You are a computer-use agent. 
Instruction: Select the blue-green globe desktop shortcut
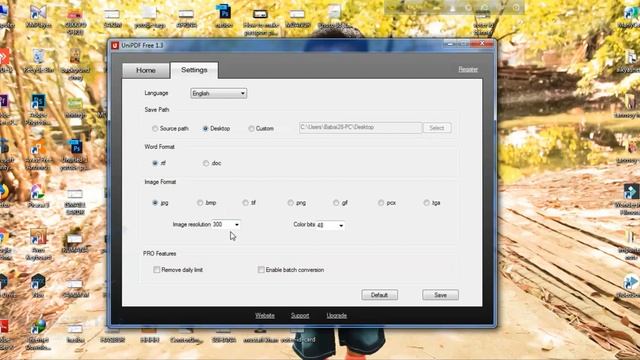pos(38,334)
